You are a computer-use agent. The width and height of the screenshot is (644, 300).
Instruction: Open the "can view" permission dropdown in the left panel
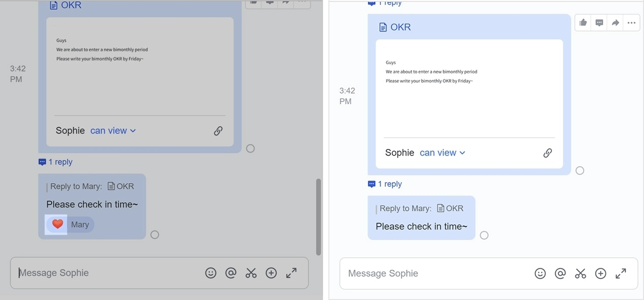click(113, 131)
